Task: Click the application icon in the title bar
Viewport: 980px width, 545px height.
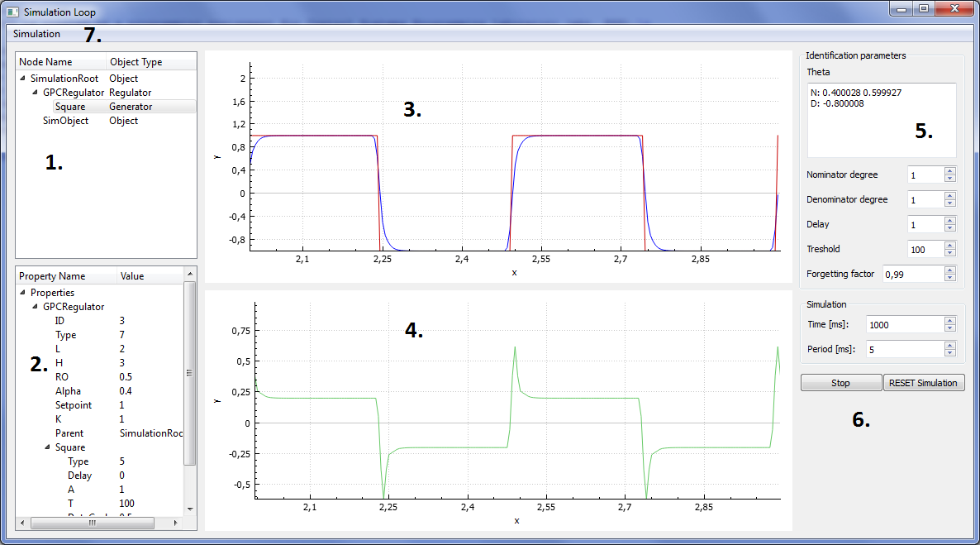Action: click(x=12, y=12)
